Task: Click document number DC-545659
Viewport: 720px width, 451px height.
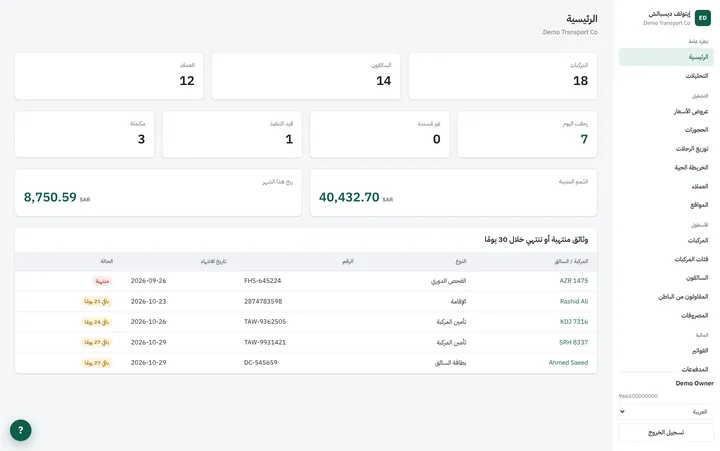Action: (x=261, y=362)
